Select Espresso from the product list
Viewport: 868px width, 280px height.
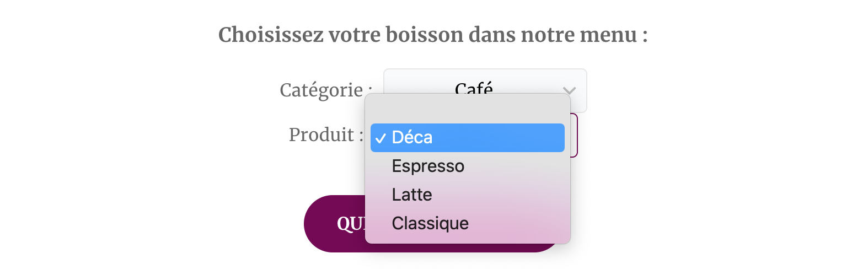click(468, 166)
